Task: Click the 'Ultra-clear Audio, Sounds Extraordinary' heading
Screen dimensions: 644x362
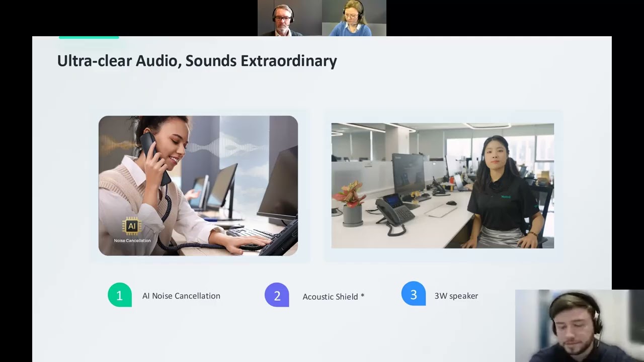Action: [197, 61]
